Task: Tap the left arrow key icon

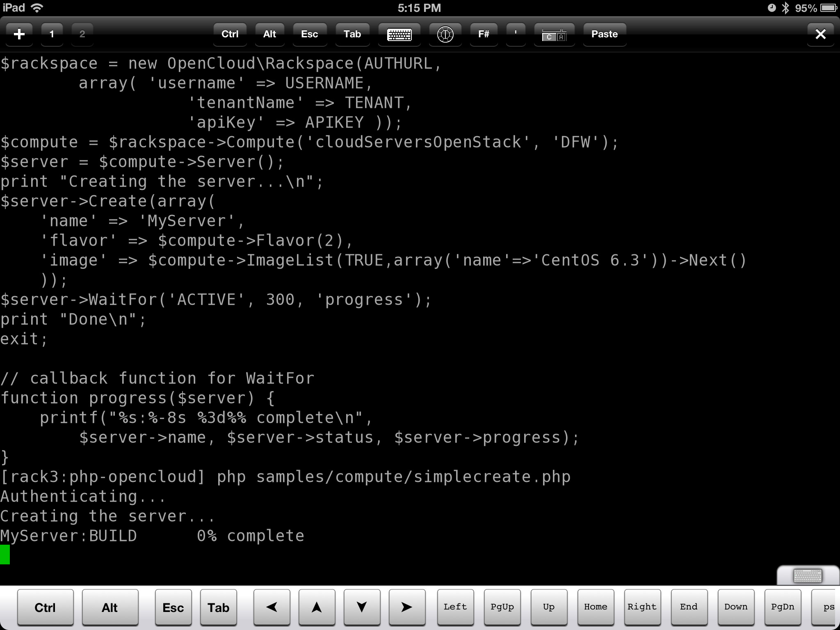Action: [272, 607]
